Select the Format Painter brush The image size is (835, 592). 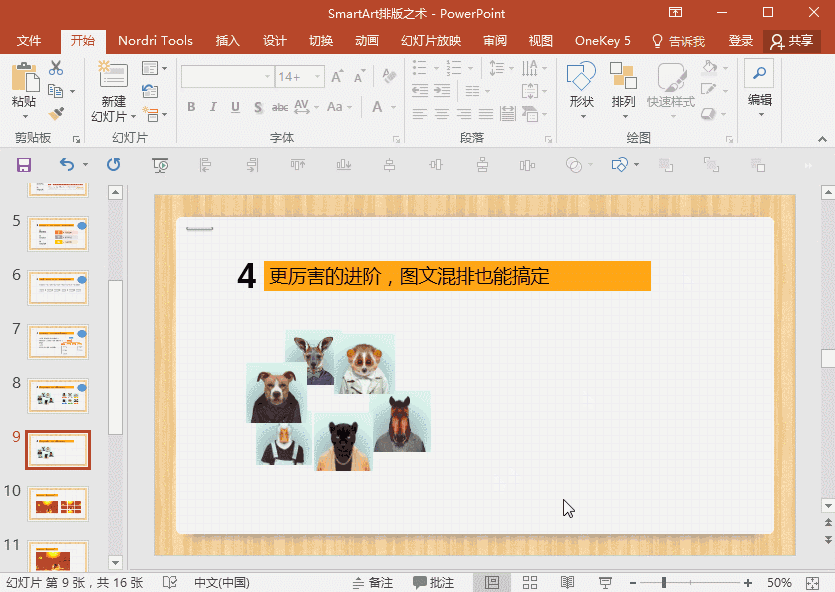pyautogui.click(x=56, y=113)
